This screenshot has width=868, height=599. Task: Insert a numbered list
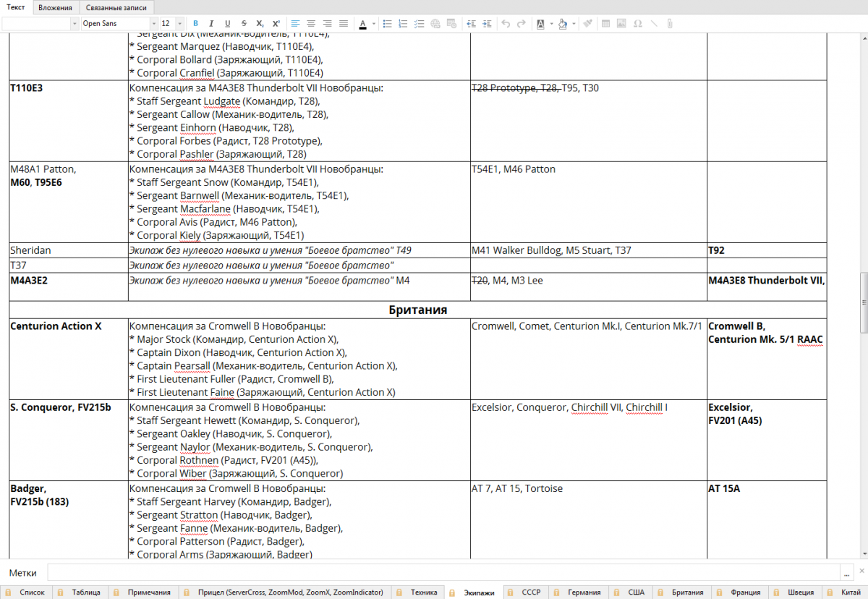pyautogui.click(x=404, y=24)
